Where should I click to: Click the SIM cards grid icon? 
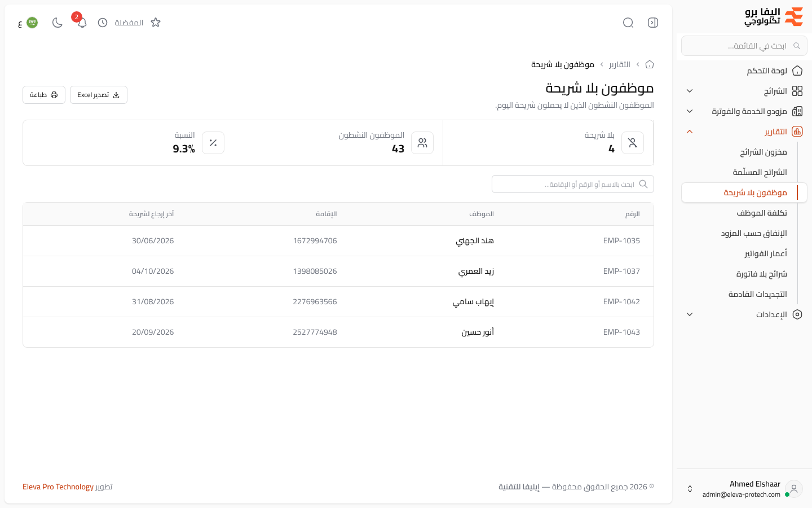[x=797, y=91]
